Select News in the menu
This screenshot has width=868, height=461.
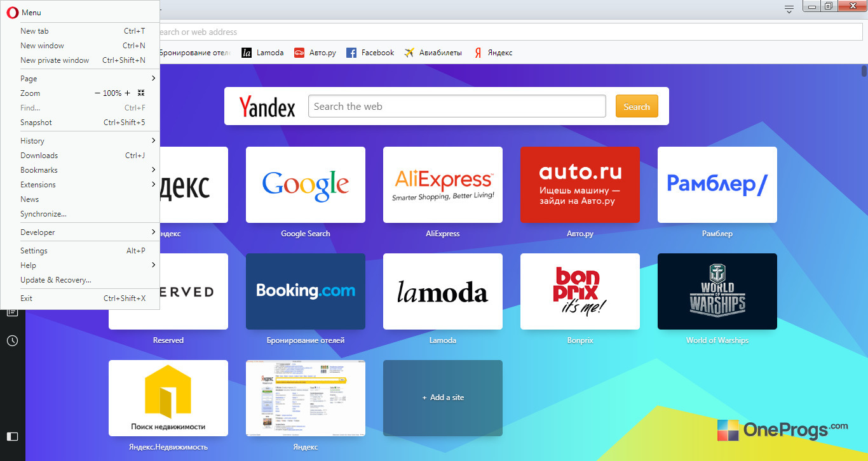pyautogui.click(x=80, y=199)
